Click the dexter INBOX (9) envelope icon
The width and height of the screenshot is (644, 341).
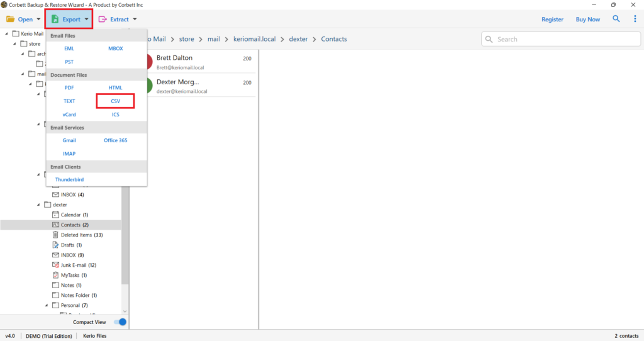click(x=55, y=255)
